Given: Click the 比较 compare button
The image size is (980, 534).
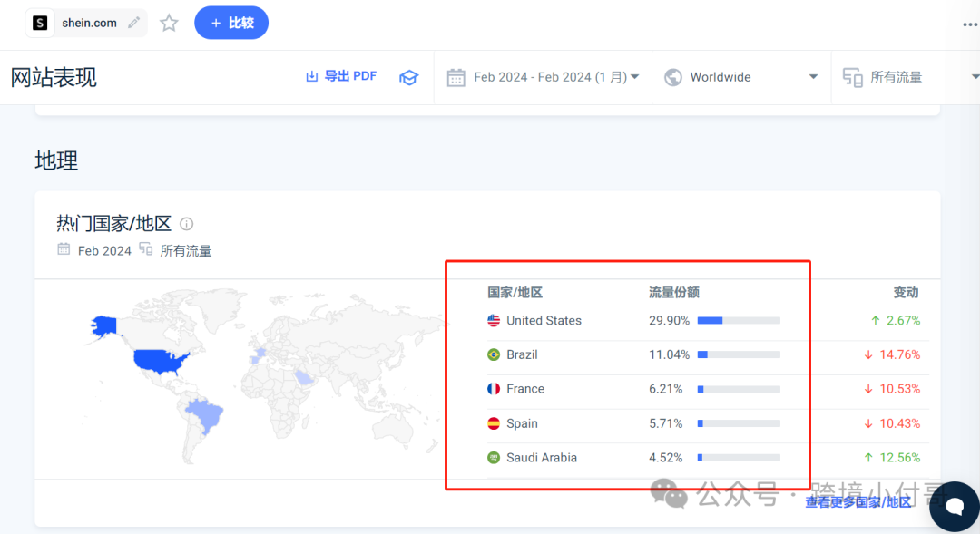Looking at the screenshot, I should [x=230, y=22].
